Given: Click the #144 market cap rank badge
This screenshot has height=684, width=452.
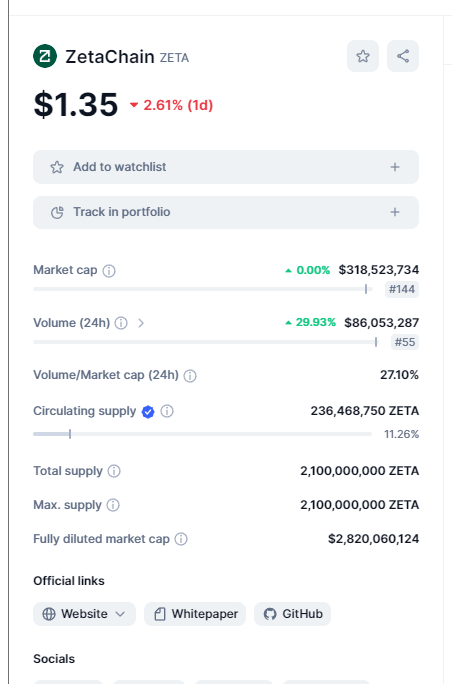Looking at the screenshot, I should coord(402,289).
